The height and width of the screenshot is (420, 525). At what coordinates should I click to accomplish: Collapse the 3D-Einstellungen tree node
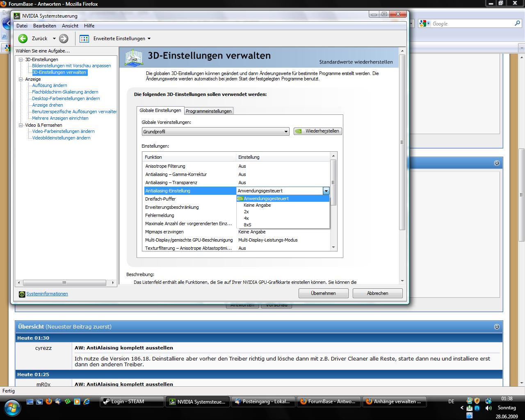(x=21, y=59)
